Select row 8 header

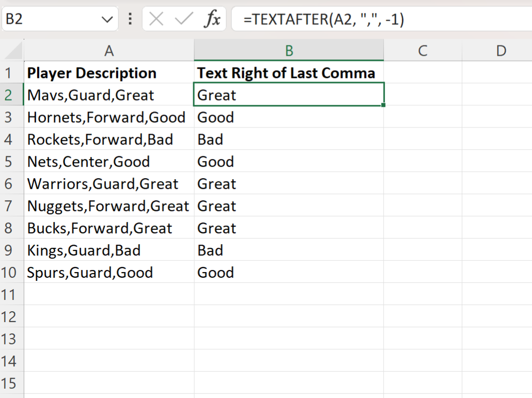click(12, 228)
